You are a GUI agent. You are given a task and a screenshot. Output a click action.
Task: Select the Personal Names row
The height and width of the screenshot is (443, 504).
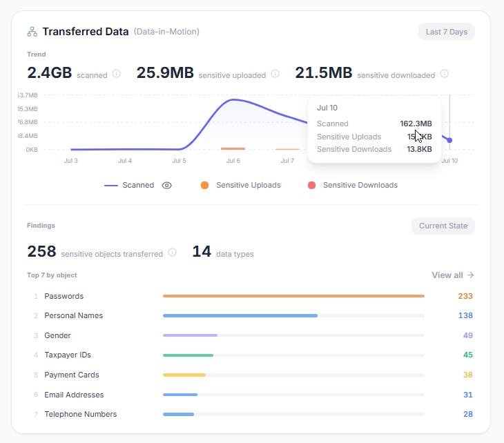[253, 316]
